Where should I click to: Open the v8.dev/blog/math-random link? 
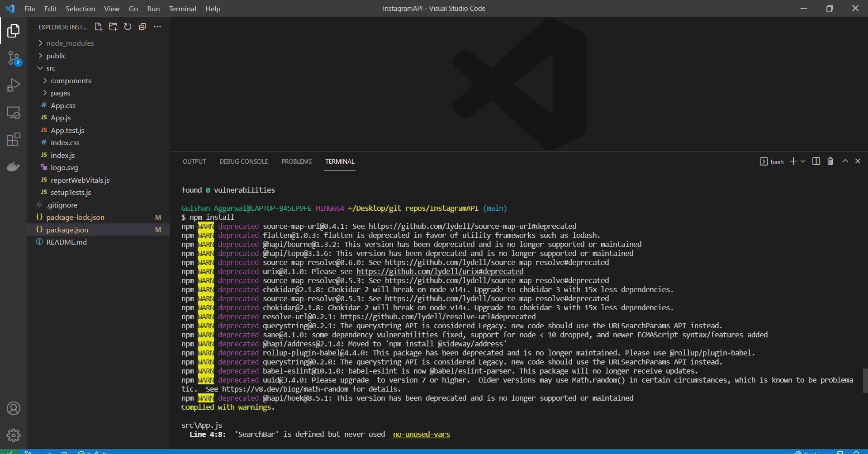click(x=285, y=389)
